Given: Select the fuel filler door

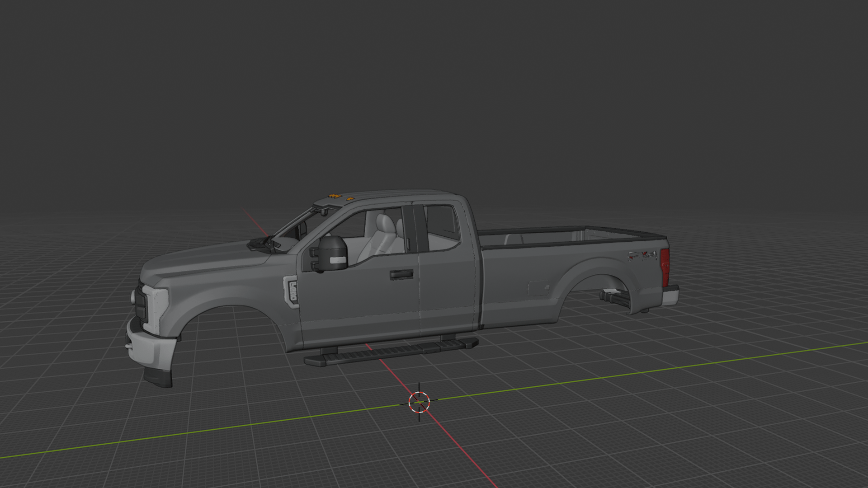Looking at the screenshot, I should 539,288.
